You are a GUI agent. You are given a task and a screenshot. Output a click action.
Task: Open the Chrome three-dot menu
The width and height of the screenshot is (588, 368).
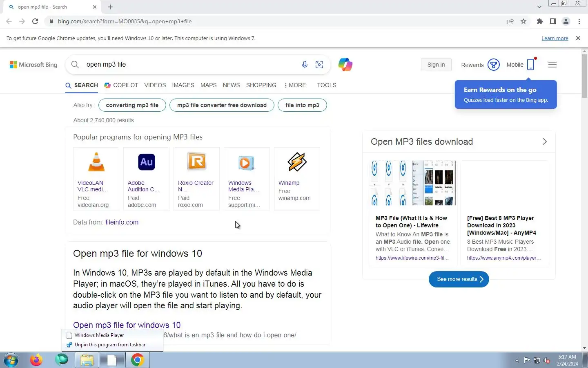coord(579,21)
